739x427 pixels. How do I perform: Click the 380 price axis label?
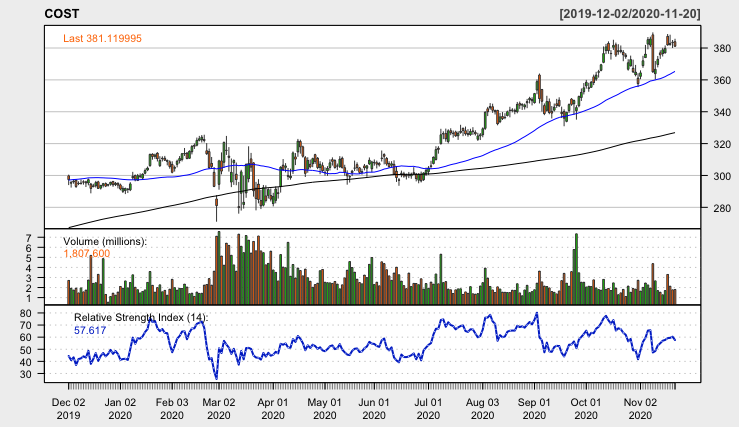(723, 49)
